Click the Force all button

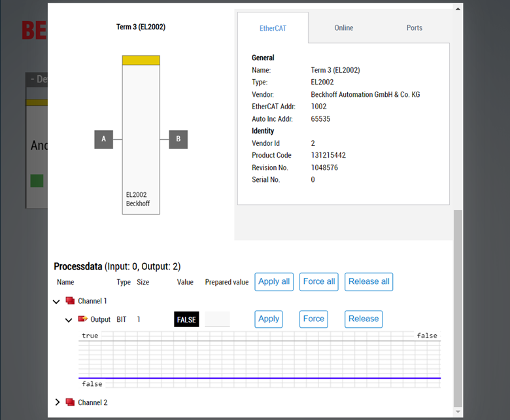[x=319, y=282]
